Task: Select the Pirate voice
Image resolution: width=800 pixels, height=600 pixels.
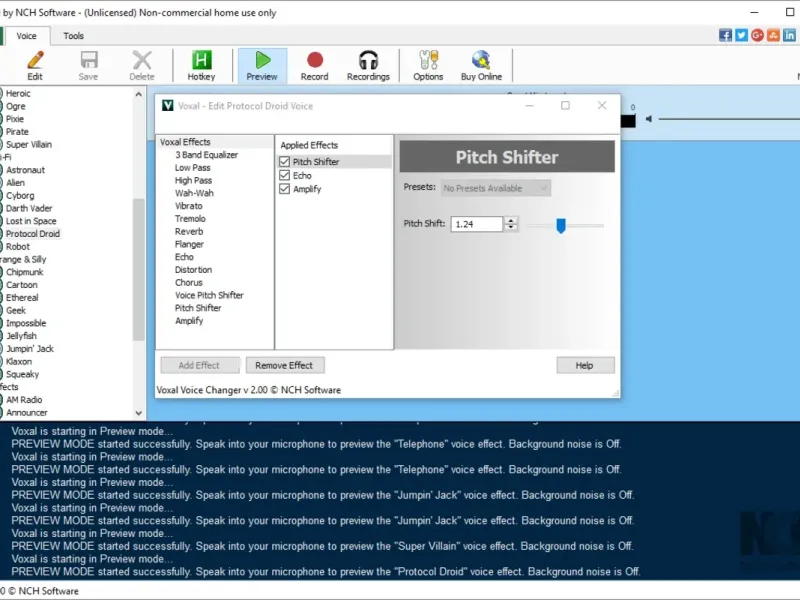Action: pyautogui.click(x=17, y=132)
